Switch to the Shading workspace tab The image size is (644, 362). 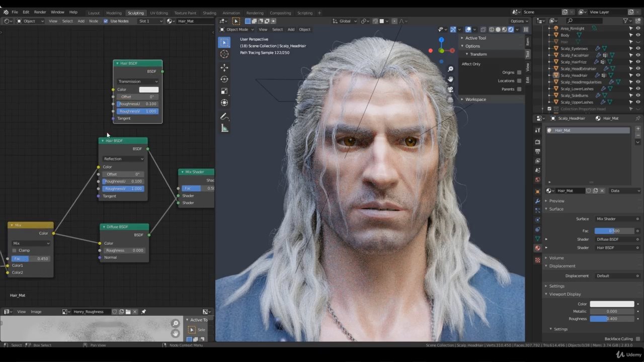(x=209, y=13)
